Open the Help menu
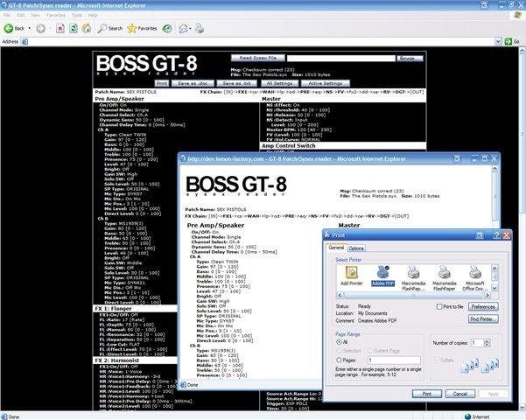This screenshot has height=420, width=526. point(93,15)
